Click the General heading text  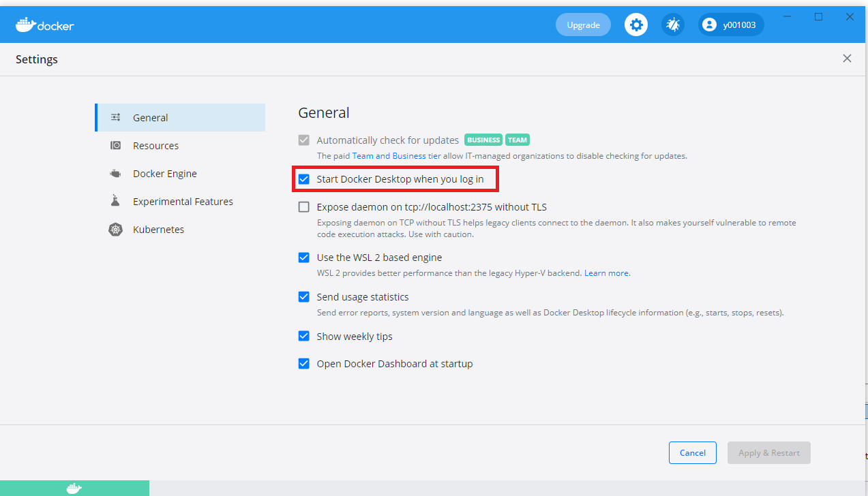tap(324, 113)
